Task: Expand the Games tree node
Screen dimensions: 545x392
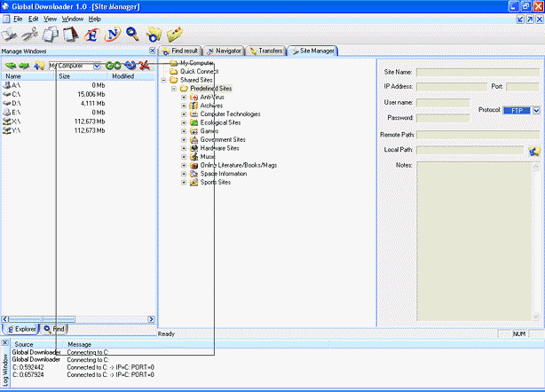Action: point(184,131)
